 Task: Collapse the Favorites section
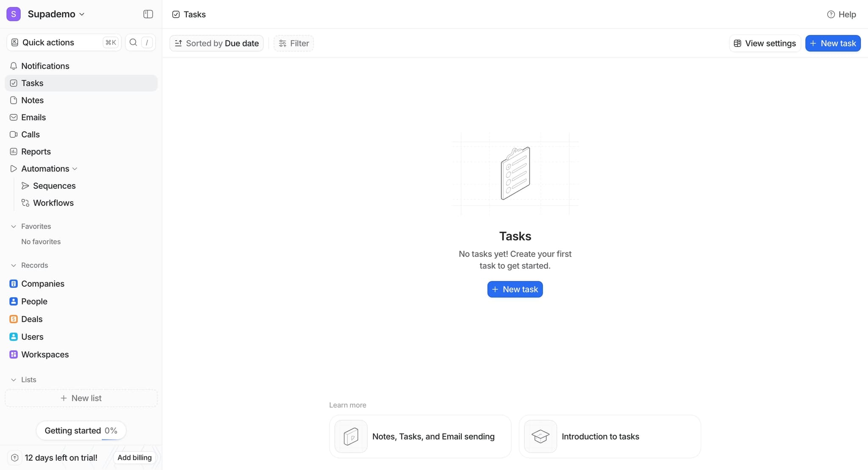13,226
